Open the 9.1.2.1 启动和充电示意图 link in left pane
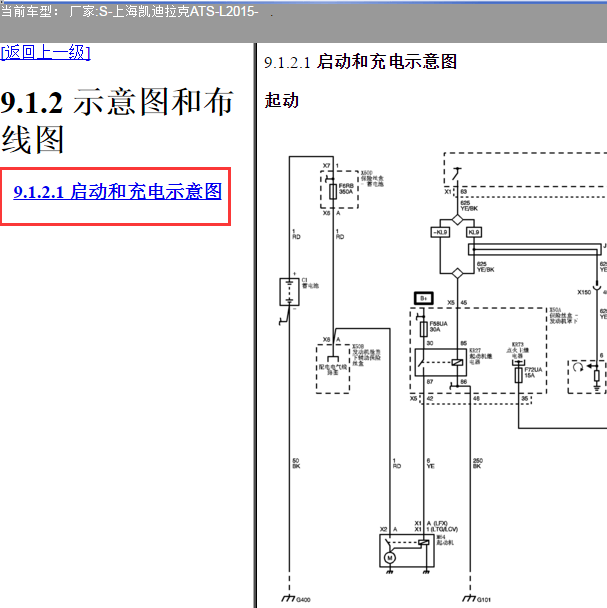Viewport: 607px width, 608px height. tap(117, 192)
